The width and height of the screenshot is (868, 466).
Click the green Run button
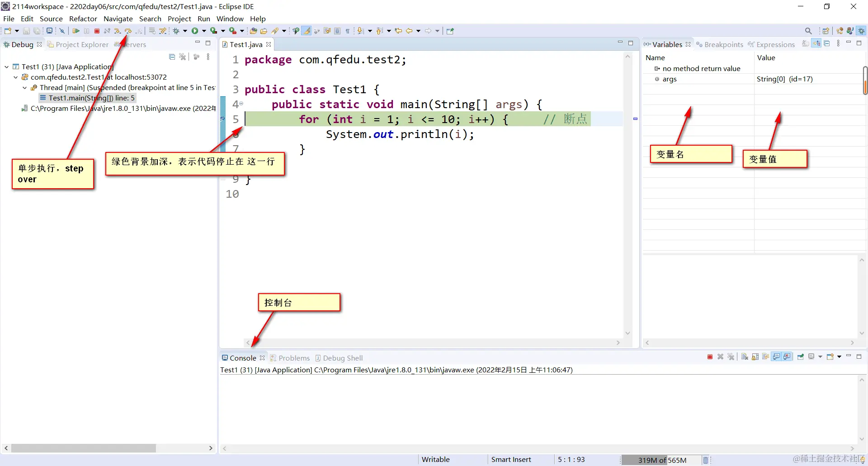click(x=195, y=31)
